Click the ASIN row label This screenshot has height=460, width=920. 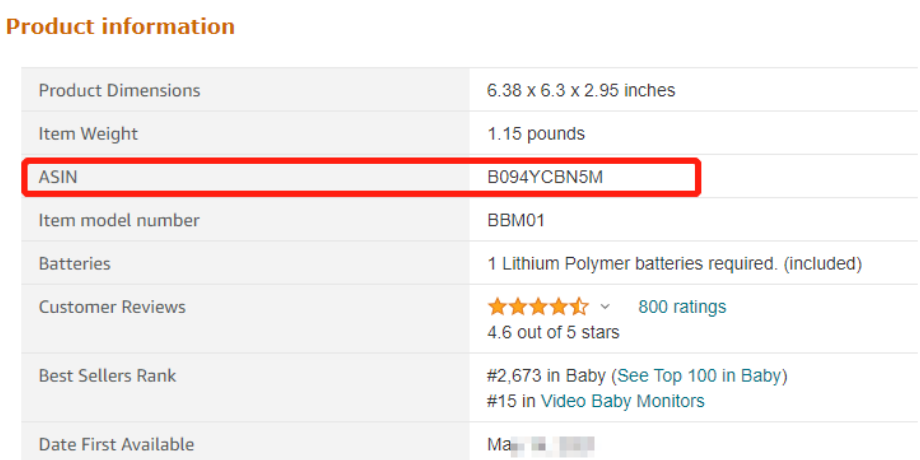pos(58,177)
